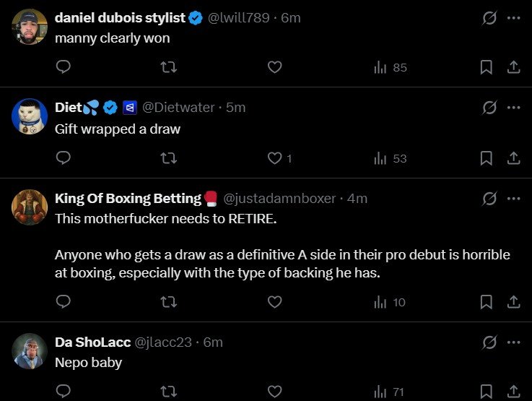
Task: Share Dietwater's tweet
Action: [514, 158]
